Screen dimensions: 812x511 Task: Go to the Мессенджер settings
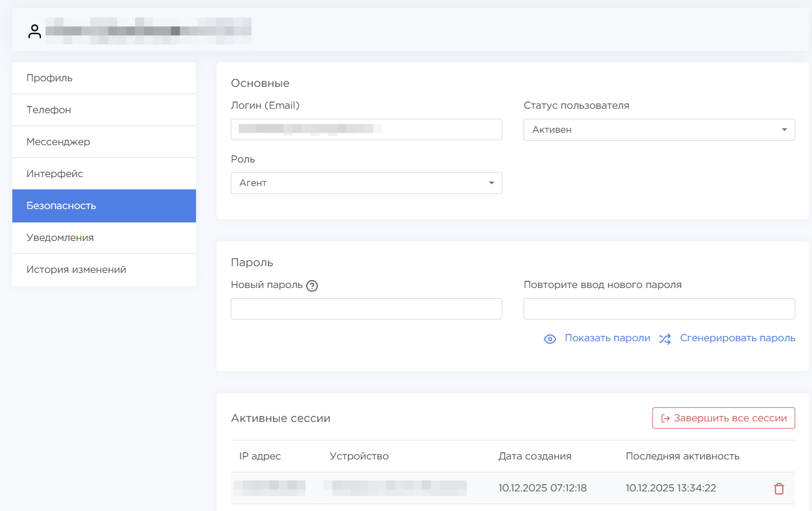(x=104, y=142)
